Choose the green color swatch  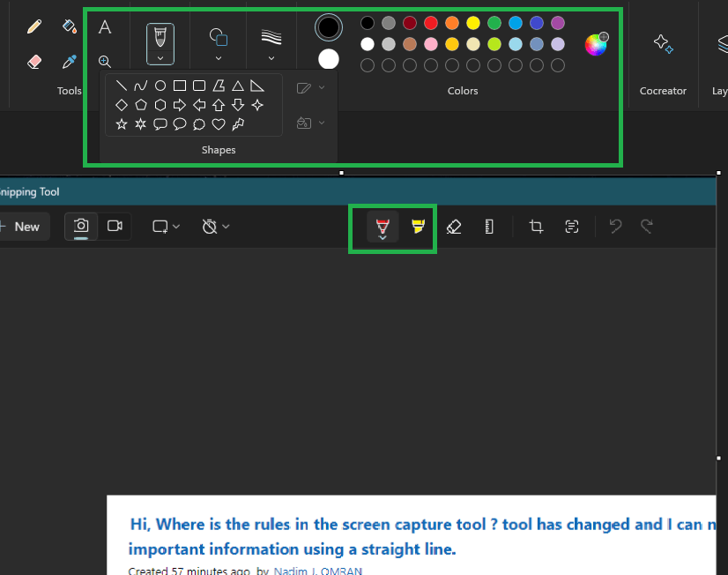pos(494,23)
